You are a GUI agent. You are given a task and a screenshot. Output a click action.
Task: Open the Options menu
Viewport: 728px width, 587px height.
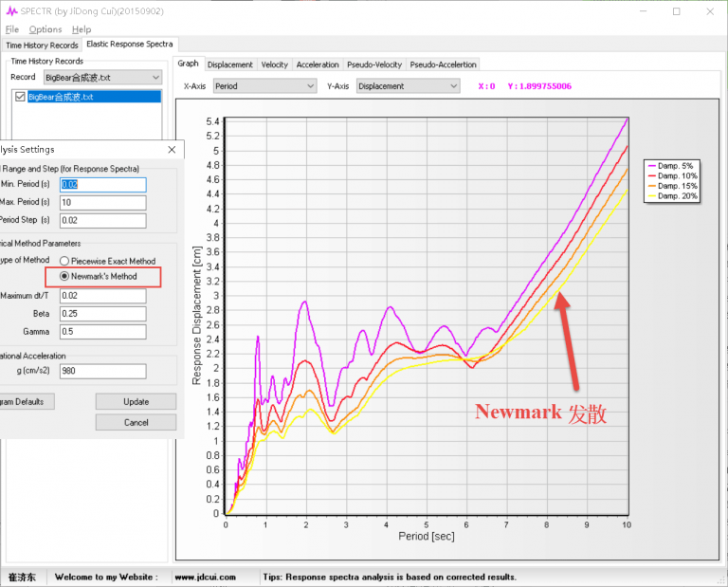tap(45, 29)
